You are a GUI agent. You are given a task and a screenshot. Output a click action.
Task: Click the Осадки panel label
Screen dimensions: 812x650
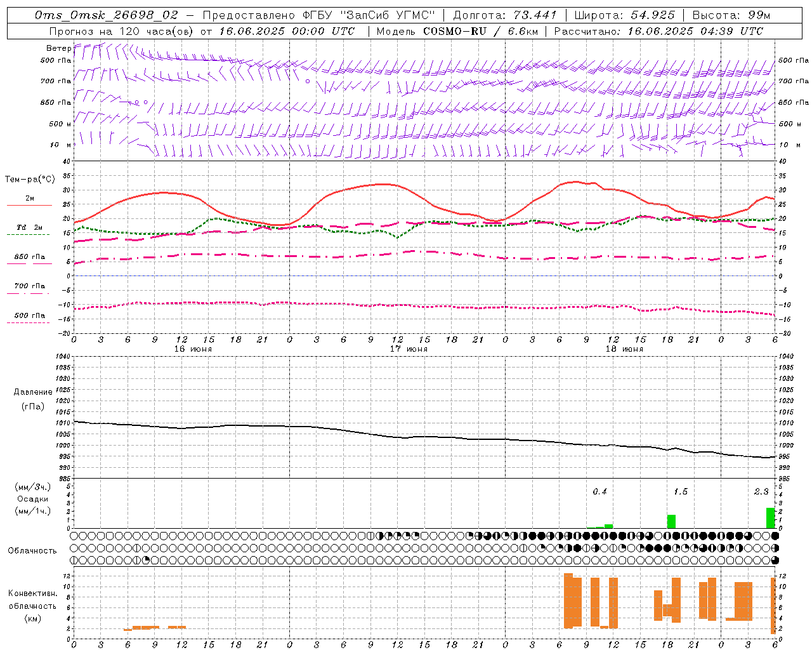(33, 499)
